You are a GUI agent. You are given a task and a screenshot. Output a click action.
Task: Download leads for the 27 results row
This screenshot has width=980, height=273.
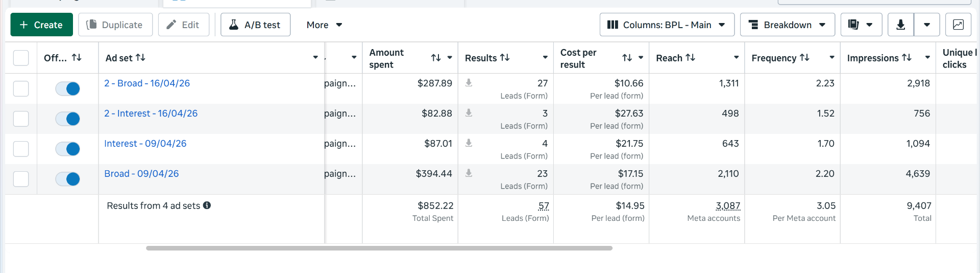click(469, 83)
